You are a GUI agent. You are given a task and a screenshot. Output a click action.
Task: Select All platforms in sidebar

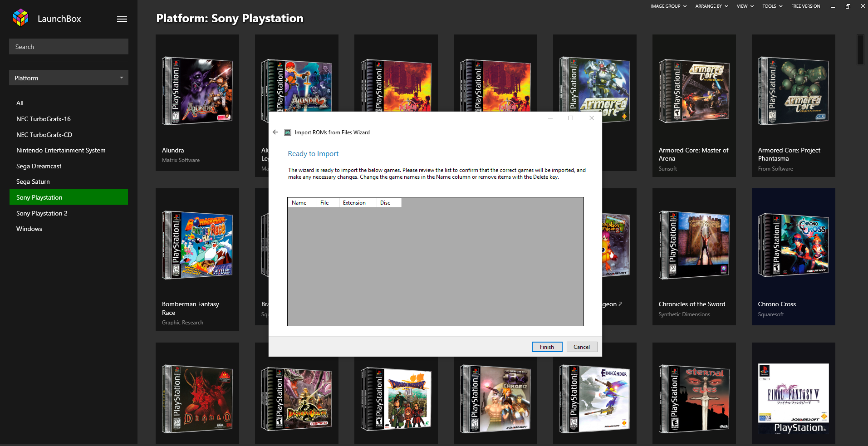click(69, 103)
